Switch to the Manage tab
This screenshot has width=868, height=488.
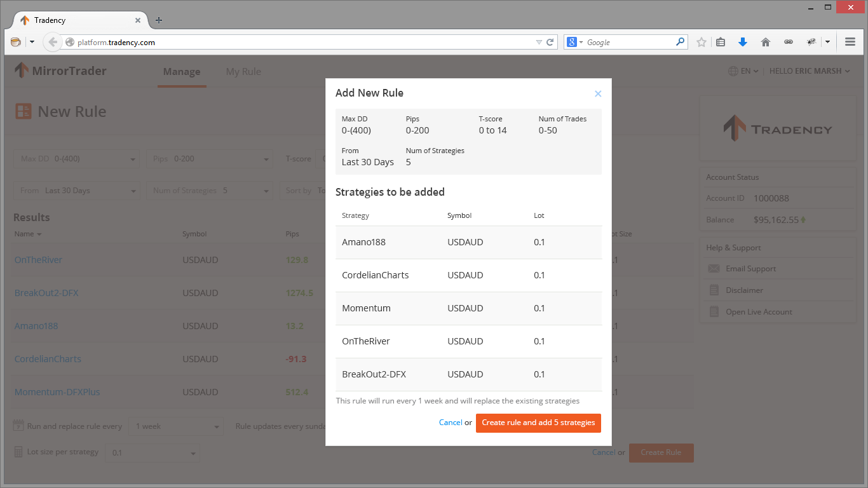click(182, 72)
